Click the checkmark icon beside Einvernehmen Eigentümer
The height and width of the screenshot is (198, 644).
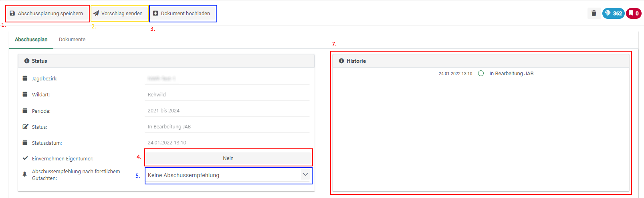[25, 158]
